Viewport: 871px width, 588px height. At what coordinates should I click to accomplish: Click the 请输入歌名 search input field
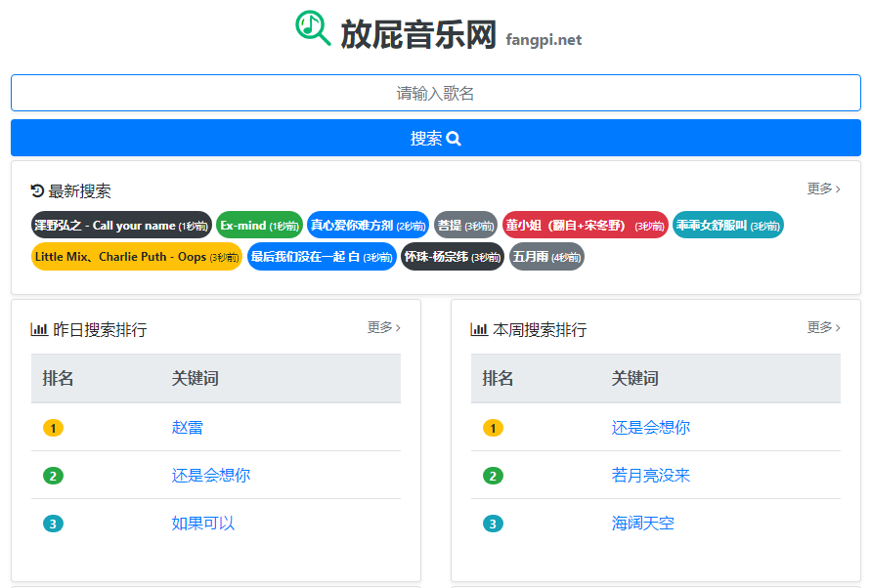point(435,92)
